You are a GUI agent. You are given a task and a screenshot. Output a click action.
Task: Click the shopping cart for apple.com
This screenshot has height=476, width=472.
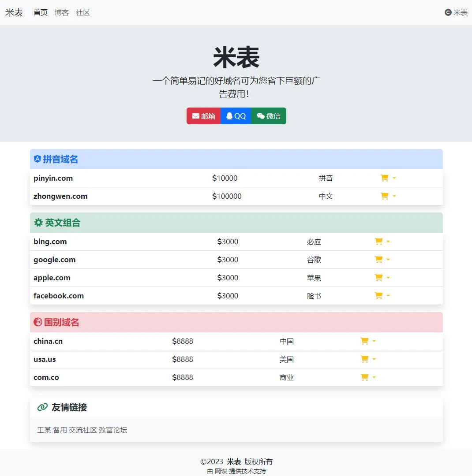click(x=378, y=278)
